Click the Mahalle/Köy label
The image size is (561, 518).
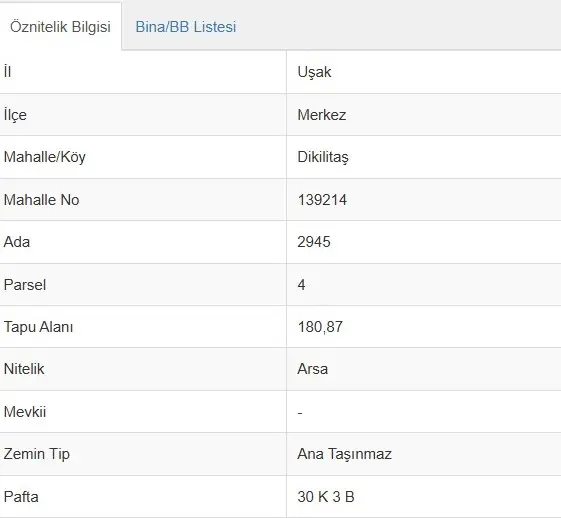point(45,157)
